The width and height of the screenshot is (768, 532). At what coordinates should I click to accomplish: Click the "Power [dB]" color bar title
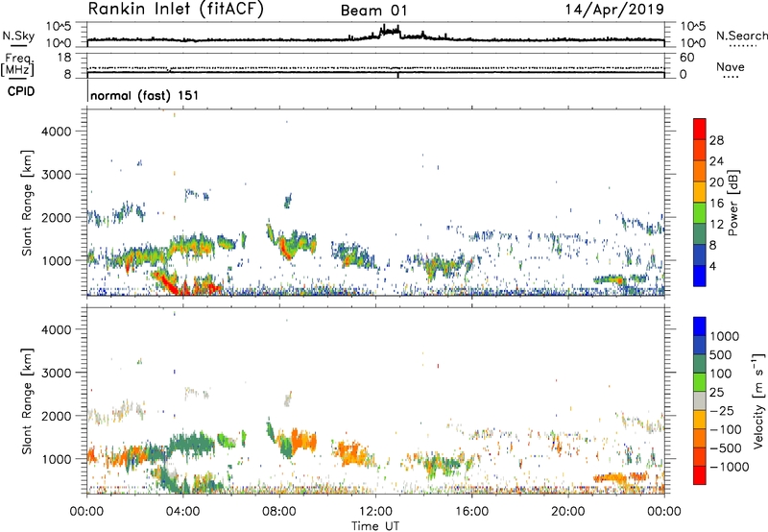732,203
